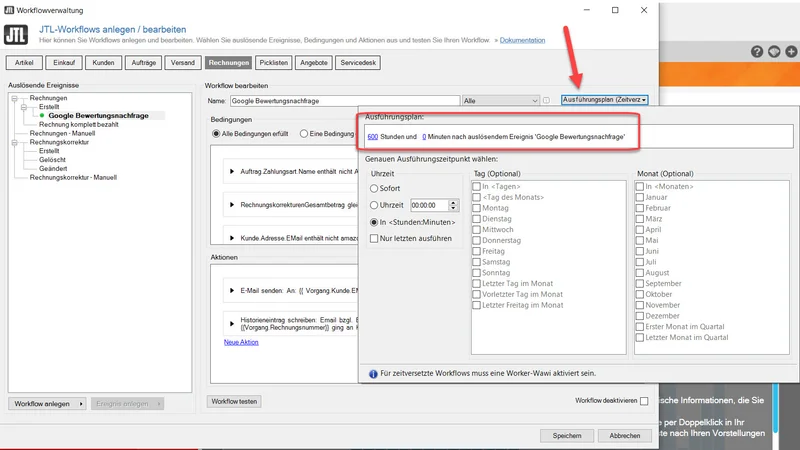Viewport: 800px width, 450px height.
Task: Expand the RechnungskorrekturenGesamtbetrag condition
Action: point(232,205)
